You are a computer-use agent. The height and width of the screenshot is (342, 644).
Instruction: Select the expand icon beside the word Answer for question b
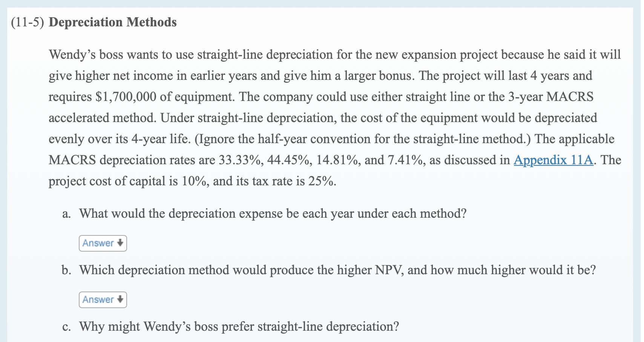[x=120, y=300]
